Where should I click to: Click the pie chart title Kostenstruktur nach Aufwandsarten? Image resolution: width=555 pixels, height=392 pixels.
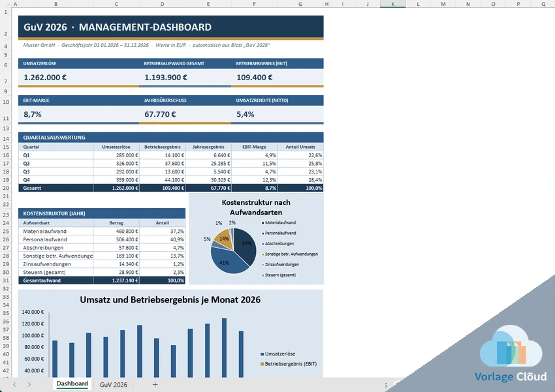(256, 207)
